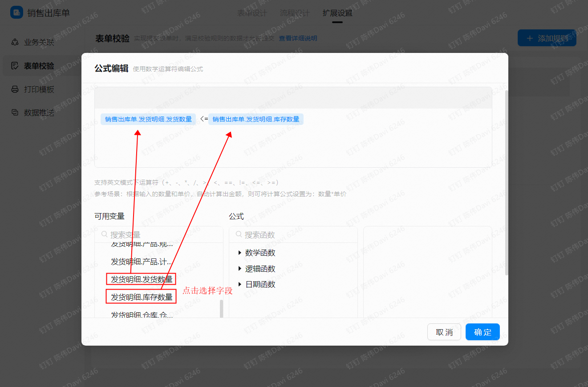Click the 打印模板 printer icon
588x387 pixels.
pos(15,89)
